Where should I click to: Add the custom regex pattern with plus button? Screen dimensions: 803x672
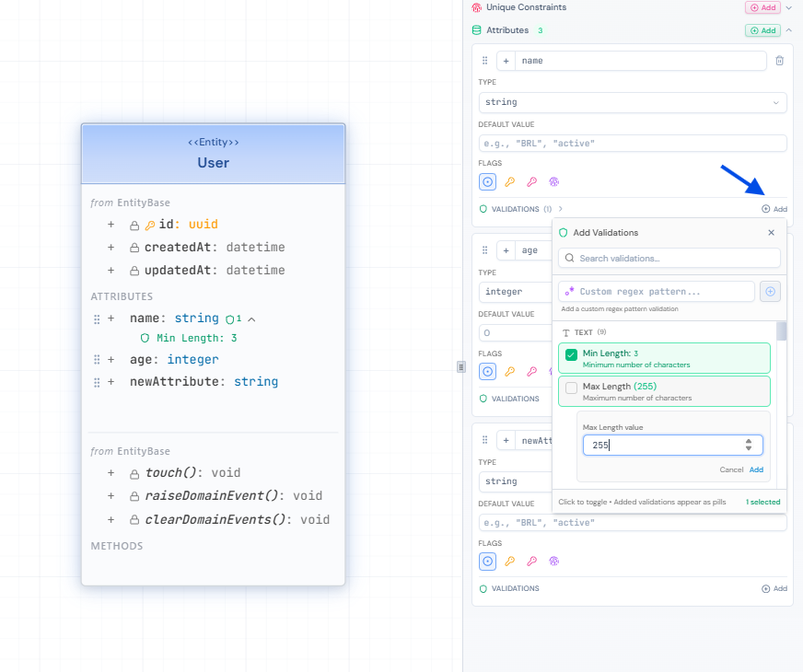tap(771, 291)
